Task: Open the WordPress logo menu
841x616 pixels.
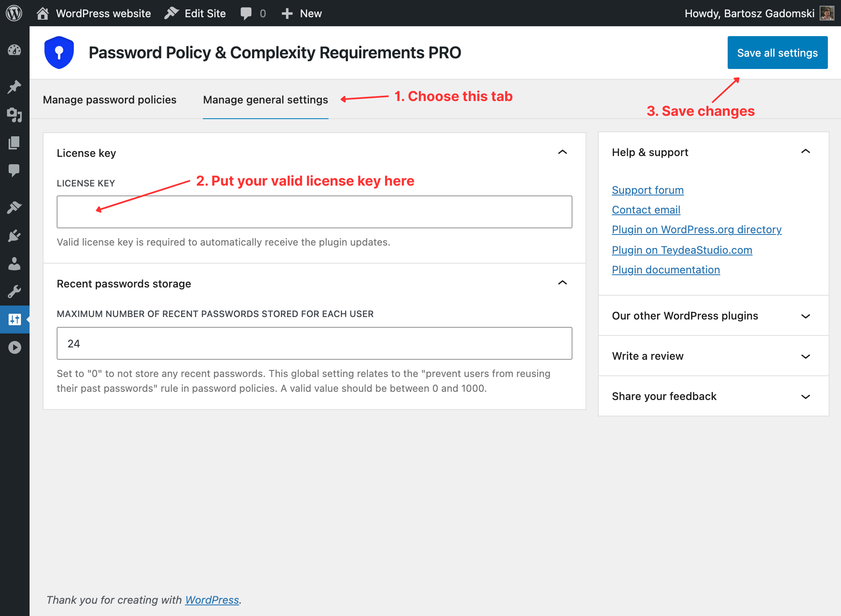Action: click(x=14, y=13)
